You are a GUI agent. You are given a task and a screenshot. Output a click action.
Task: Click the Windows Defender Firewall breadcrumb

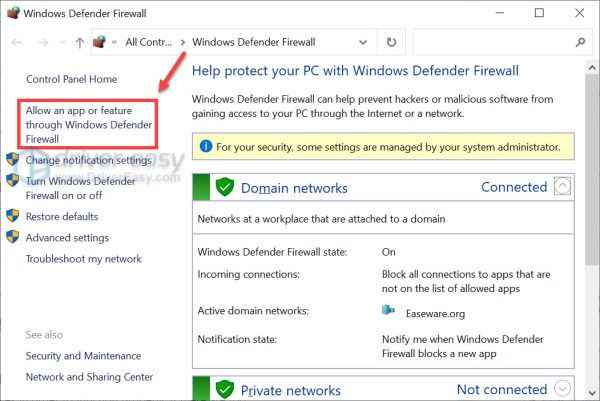253,43
